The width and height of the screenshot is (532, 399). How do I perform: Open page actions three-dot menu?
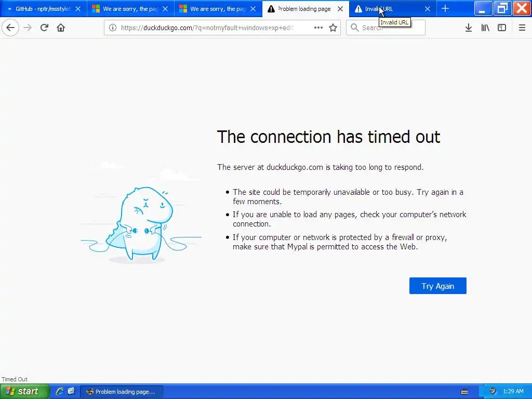(x=318, y=28)
